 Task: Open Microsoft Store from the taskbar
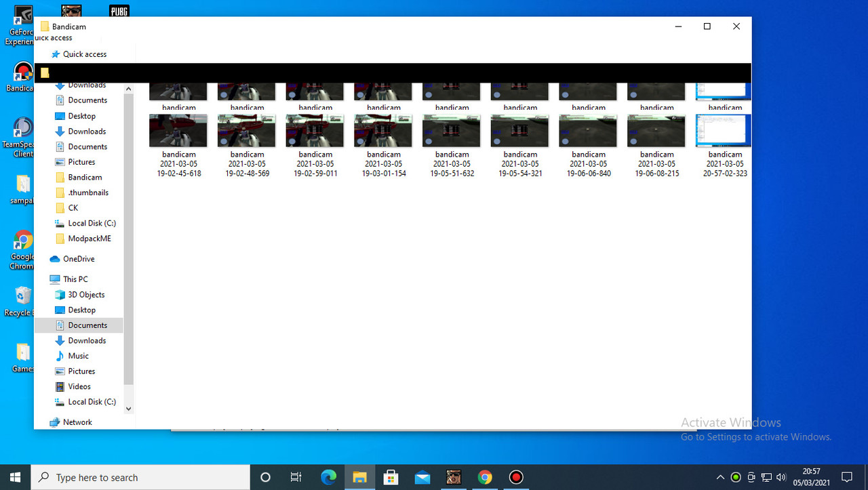point(391,477)
